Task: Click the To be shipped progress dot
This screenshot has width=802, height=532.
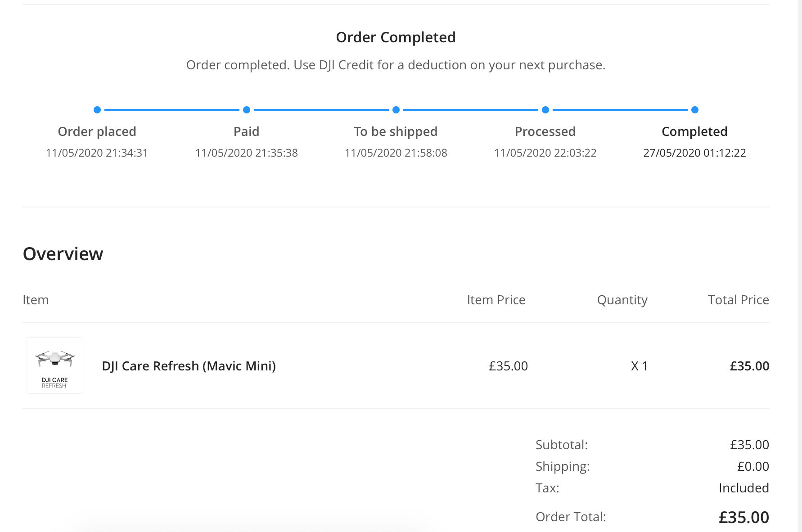Action: 396,110
